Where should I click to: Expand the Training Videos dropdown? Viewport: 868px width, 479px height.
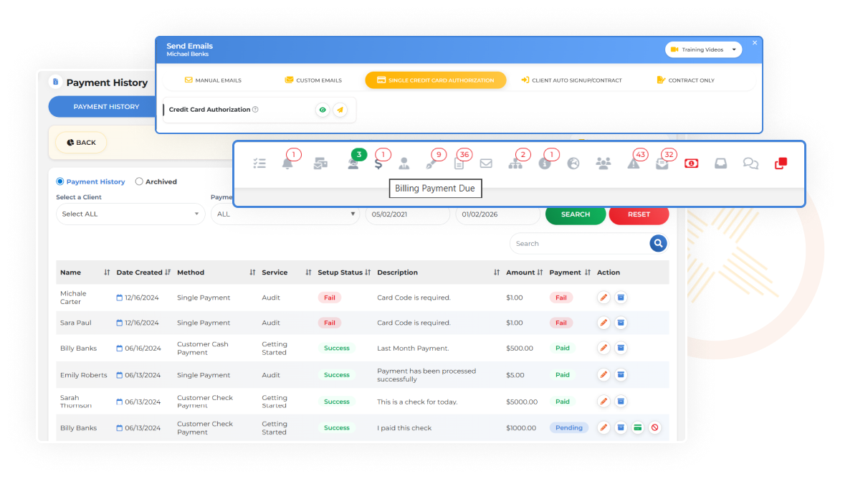click(x=704, y=50)
